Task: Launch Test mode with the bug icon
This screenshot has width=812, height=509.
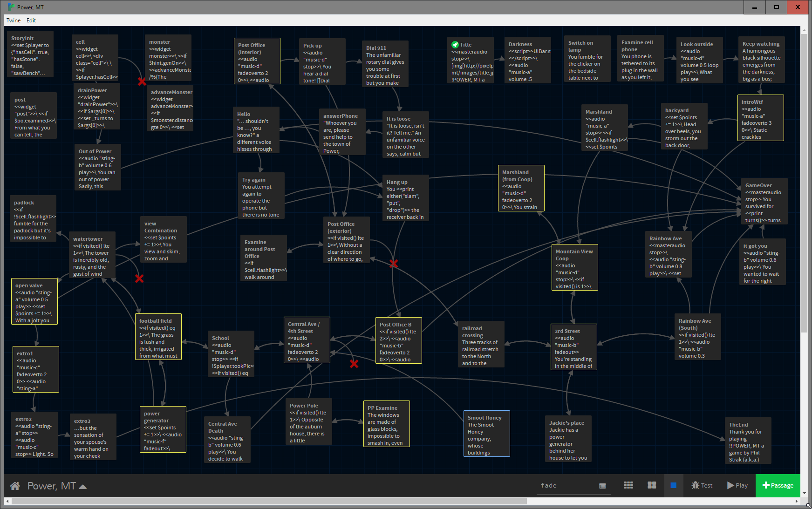Action: point(702,485)
